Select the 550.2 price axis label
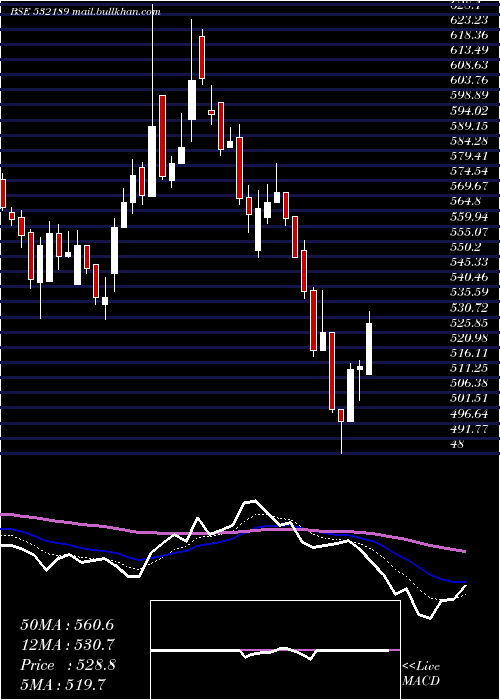Image resolution: width=500 pixels, height=700 pixels. pos(466,247)
